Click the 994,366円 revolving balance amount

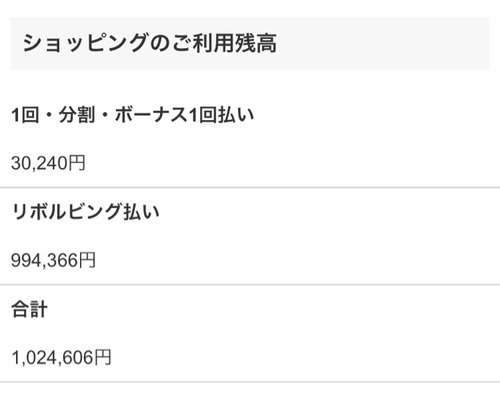(53, 260)
